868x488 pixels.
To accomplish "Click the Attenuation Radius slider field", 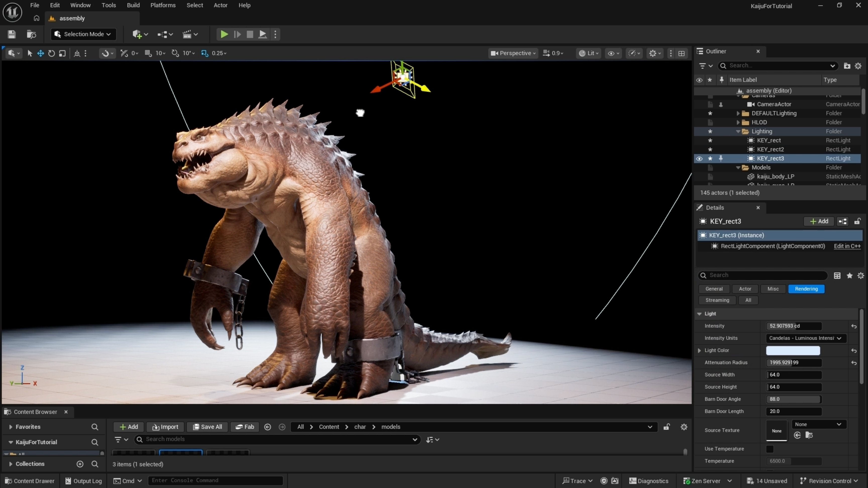I will 794,363.
